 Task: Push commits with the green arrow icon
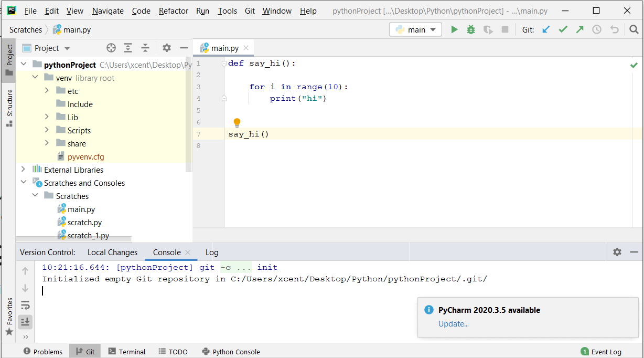[579, 30]
